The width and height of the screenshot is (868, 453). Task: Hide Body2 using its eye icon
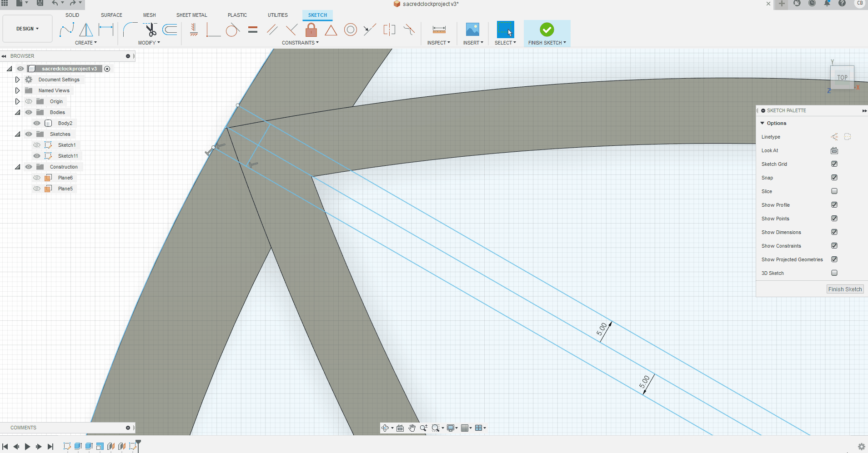click(x=37, y=123)
